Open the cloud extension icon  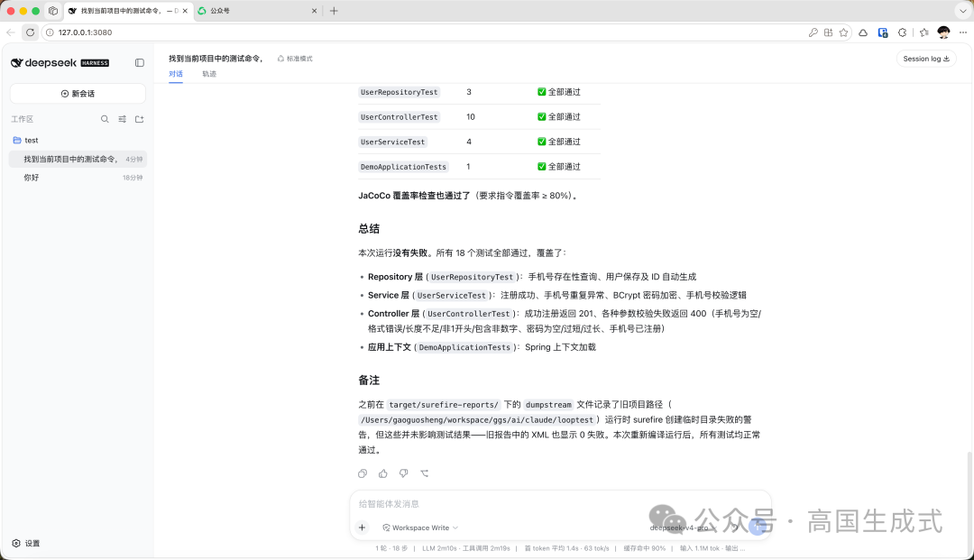pyautogui.click(x=863, y=32)
